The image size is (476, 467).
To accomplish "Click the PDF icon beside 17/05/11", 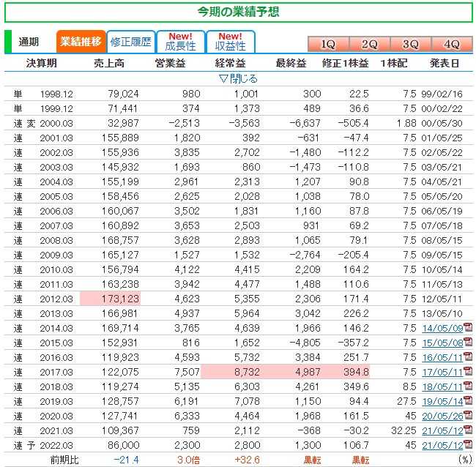I will 467,372.
